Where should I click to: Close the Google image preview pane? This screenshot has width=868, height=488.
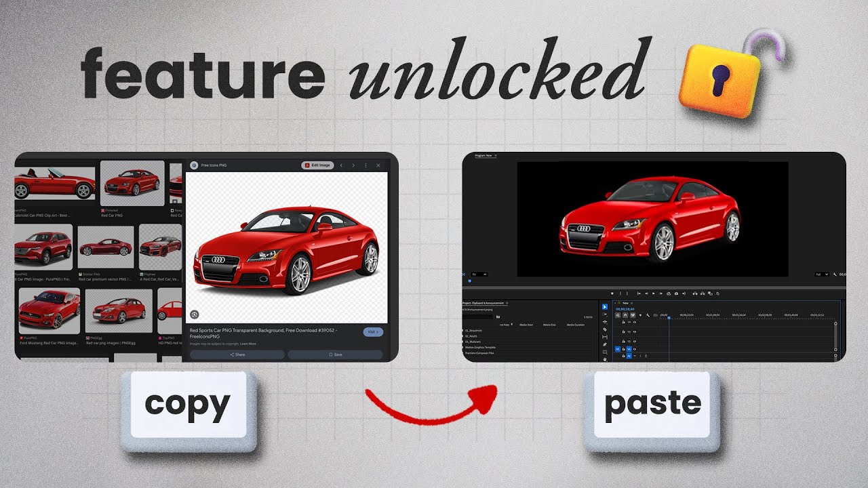[x=378, y=165]
